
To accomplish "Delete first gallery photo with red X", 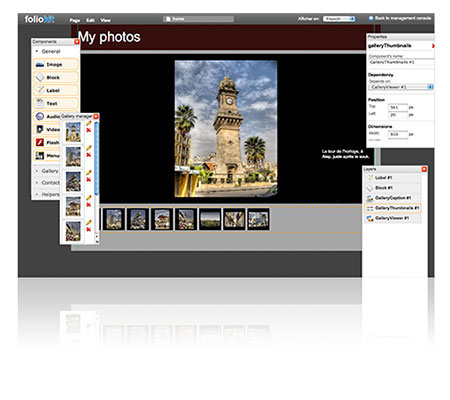I will [x=89, y=130].
